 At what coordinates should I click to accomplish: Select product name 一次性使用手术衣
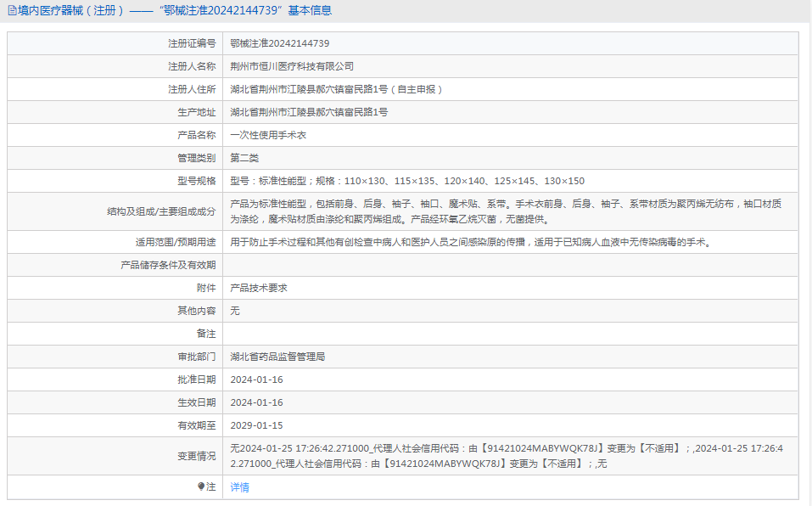[x=268, y=135]
